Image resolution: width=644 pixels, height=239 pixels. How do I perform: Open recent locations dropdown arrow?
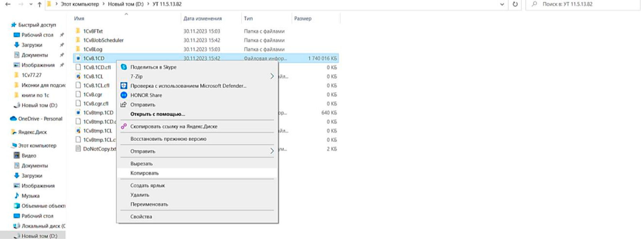coord(31,4)
